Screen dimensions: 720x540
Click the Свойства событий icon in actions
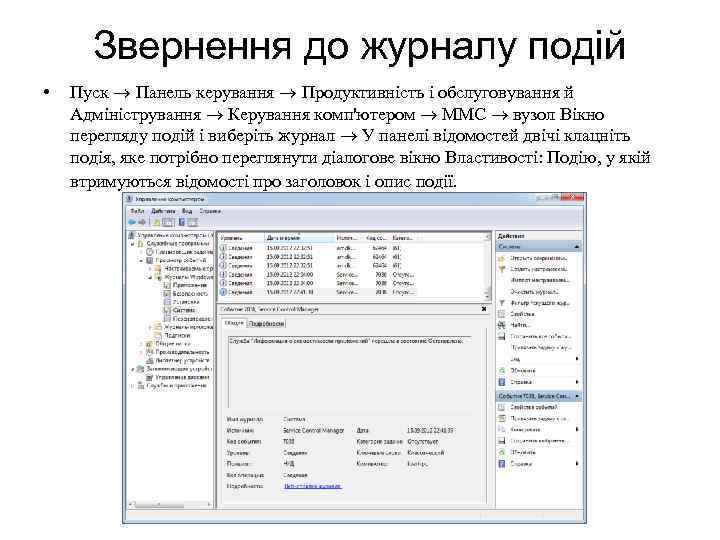click(502, 407)
